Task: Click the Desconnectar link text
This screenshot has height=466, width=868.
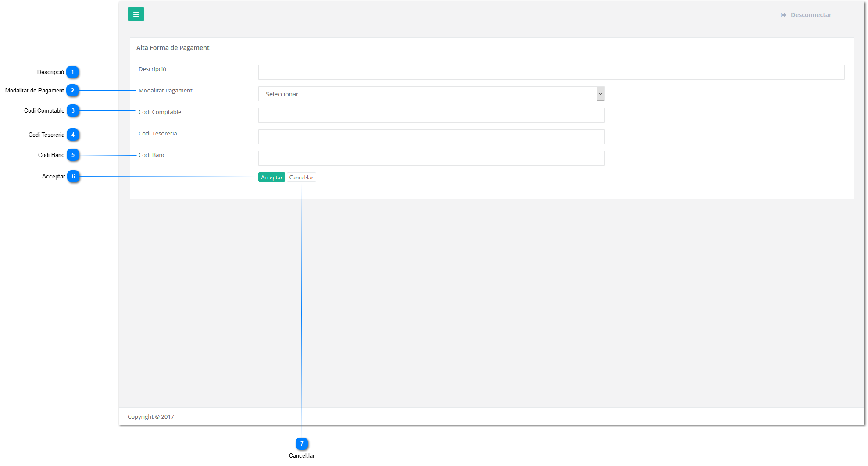Action: pyautogui.click(x=811, y=15)
